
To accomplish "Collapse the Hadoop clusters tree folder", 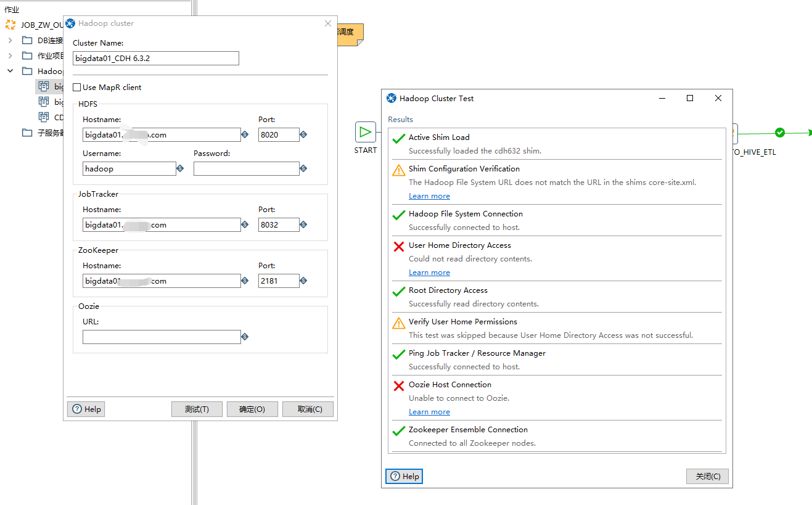I will click(10, 71).
